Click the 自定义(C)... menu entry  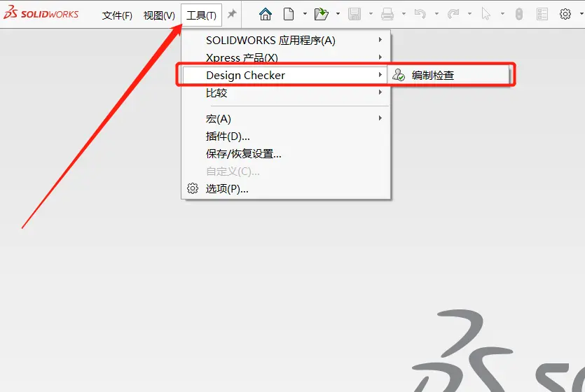click(286, 171)
